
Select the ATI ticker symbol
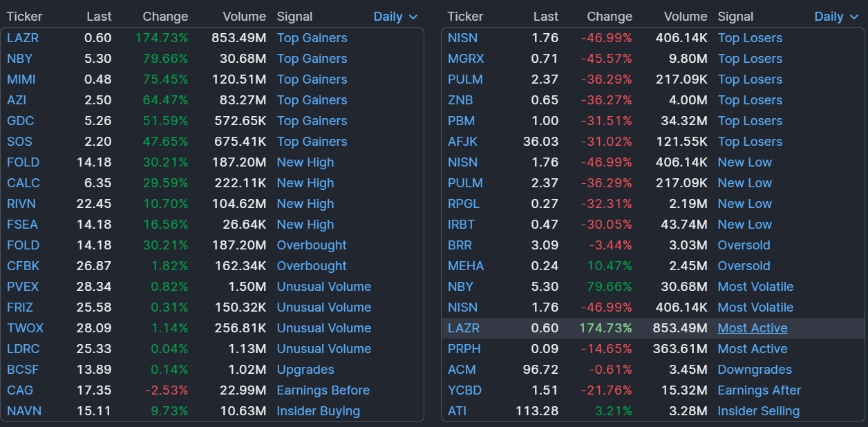coord(457,411)
